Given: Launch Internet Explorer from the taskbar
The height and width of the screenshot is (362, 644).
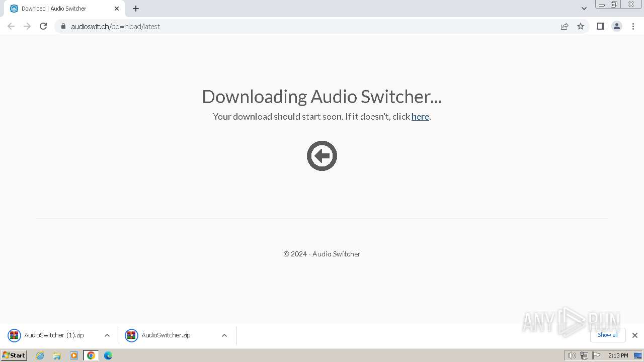Looking at the screenshot, I should (40, 355).
